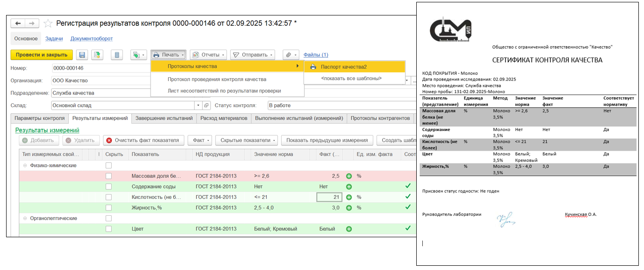Click green plus in Массовая доля белка row
Image resolution: width=644 pixels, height=270 pixels.
[x=349, y=176]
